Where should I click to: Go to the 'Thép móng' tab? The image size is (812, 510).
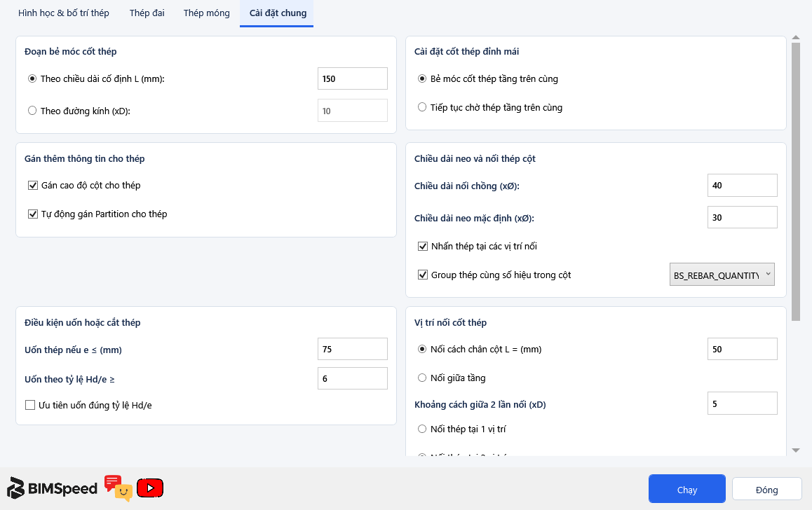click(x=207, y=13)
